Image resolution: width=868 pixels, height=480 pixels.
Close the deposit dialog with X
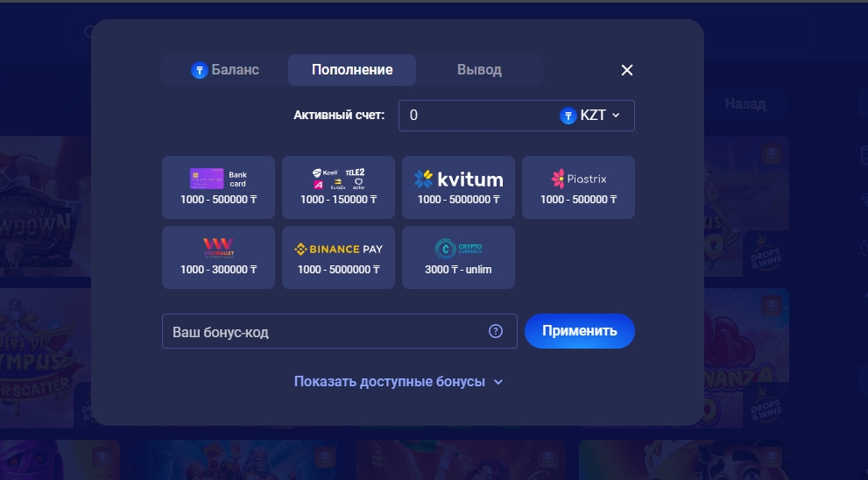tap(627, 70)
